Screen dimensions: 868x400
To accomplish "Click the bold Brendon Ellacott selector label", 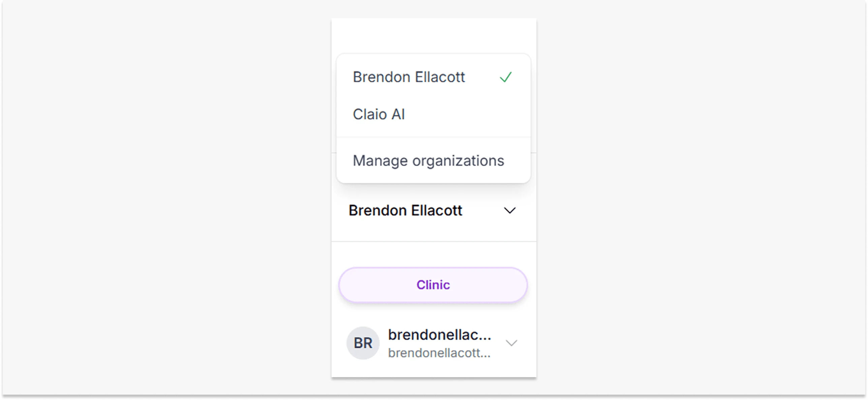I will [x=405, y=211].
